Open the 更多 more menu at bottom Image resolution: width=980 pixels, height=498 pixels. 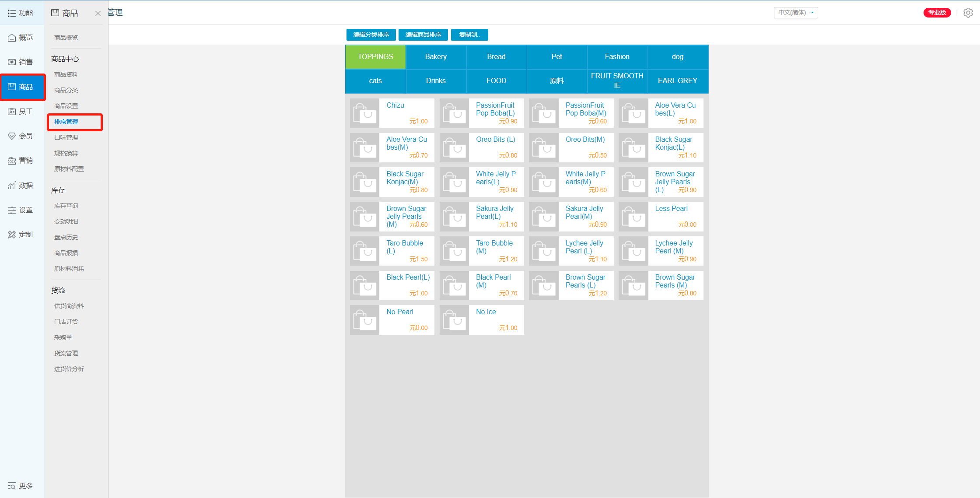21,486
